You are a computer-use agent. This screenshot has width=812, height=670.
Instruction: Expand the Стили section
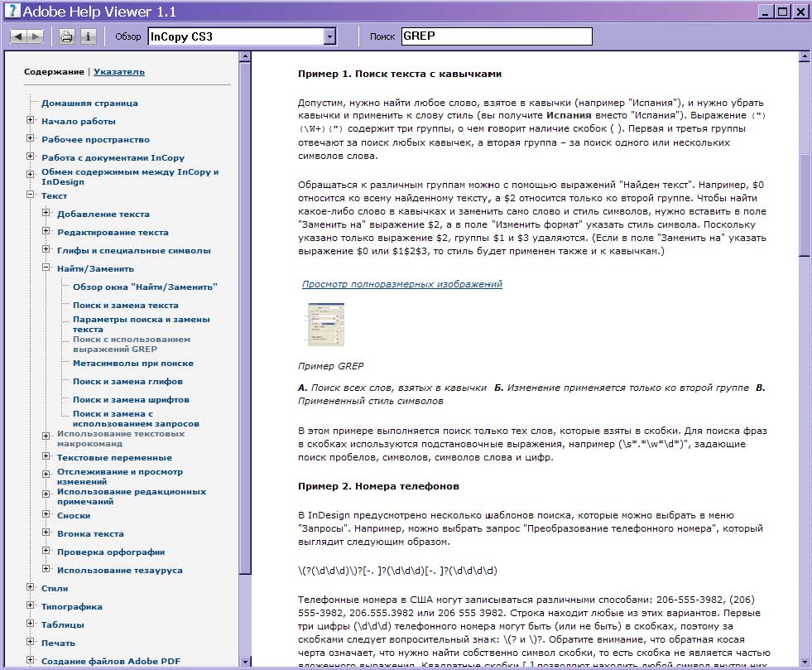pyautogui.click(x=30, y=587)
